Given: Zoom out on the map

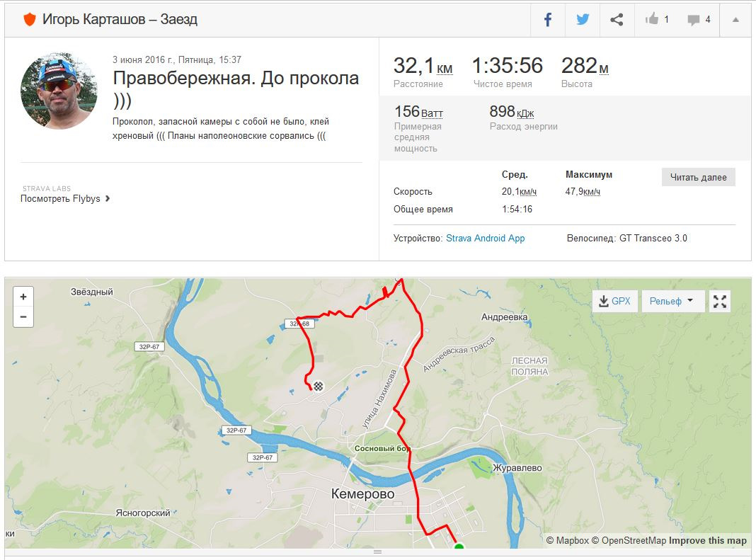Looking at the screenshot, I should pos(23,317).
